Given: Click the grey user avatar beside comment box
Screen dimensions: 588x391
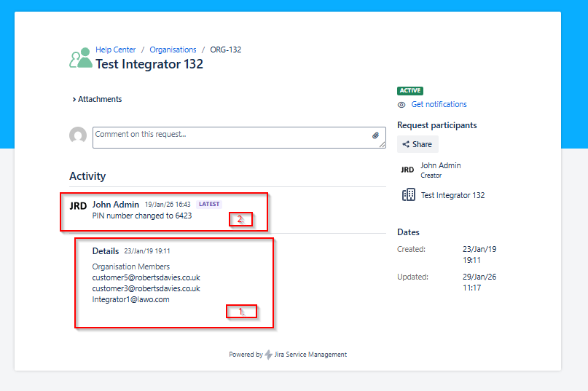Looking at the screenshot, I should tap(78, 135).
